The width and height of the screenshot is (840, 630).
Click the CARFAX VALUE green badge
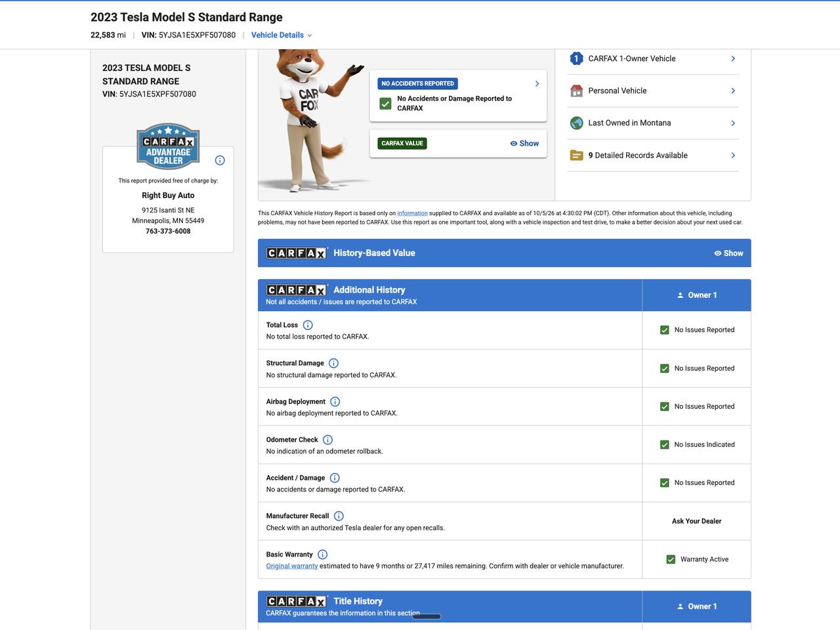(x=402, y=143)
